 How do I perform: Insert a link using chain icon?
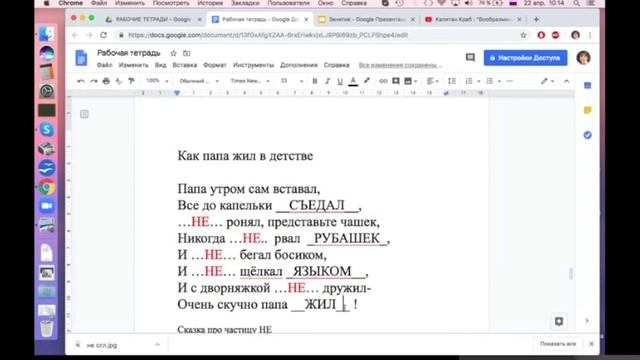383,81
